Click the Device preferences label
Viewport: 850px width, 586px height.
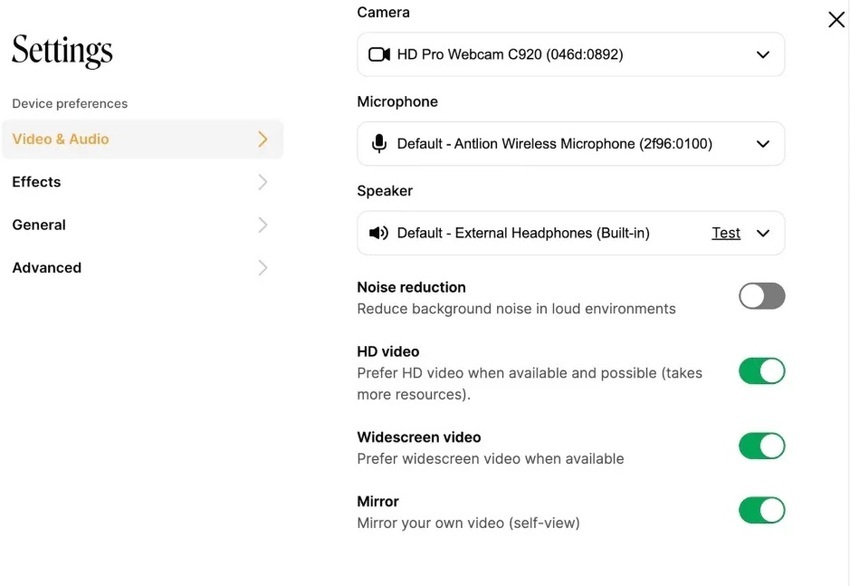pyautogui.click(x=70, y=104)
